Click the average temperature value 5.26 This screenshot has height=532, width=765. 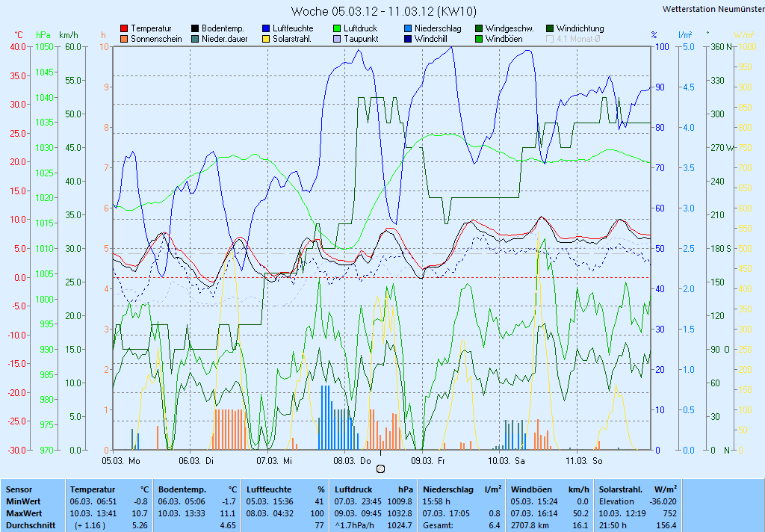(140, 526)
